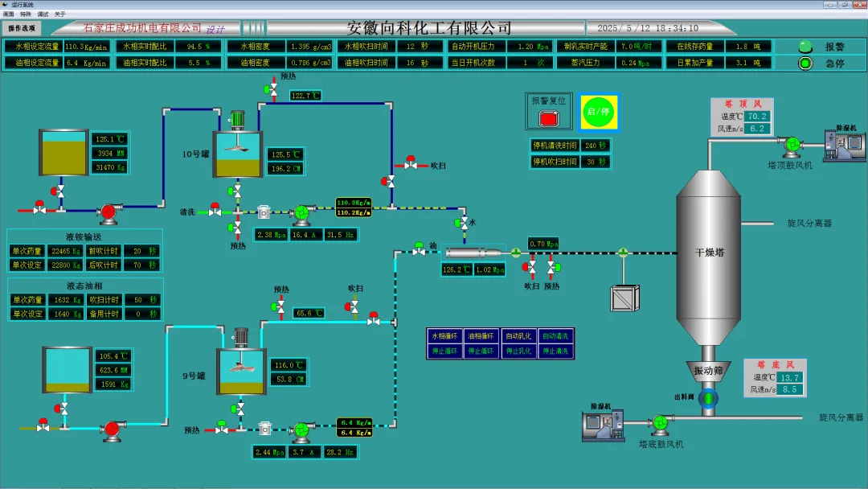Click the 停止清洗 button
The width and height of the screenshot is (868, 489).
click(x=555, y=351)
